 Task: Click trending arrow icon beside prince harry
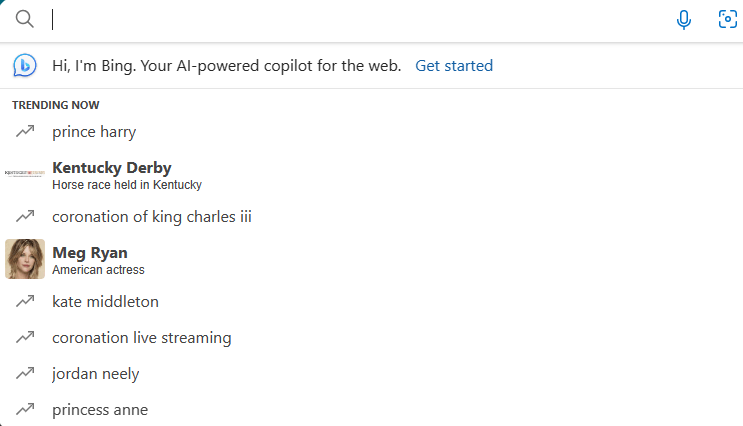25,132
